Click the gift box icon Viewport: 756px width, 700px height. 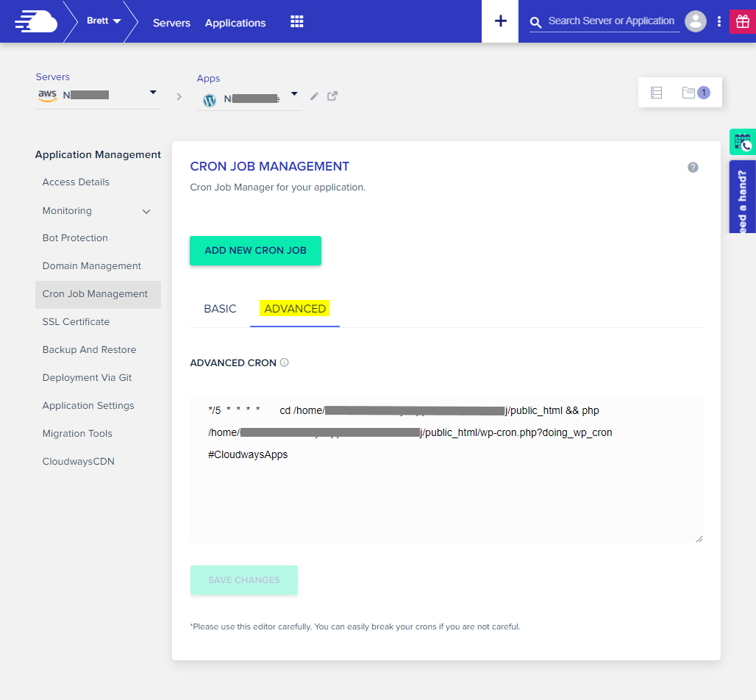(x=743, y=22)
